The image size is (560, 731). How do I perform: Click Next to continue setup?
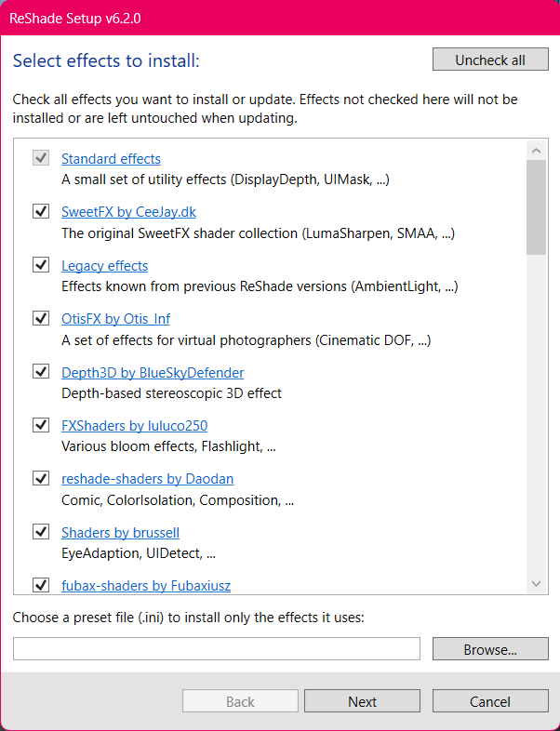tap(362, 701)
